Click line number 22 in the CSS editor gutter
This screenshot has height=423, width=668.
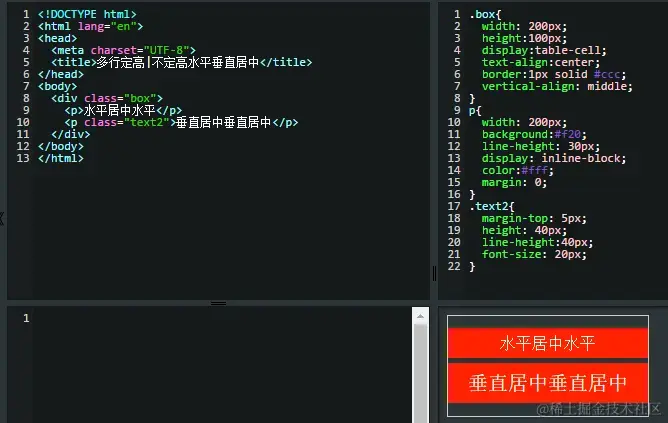coord(454,267)
